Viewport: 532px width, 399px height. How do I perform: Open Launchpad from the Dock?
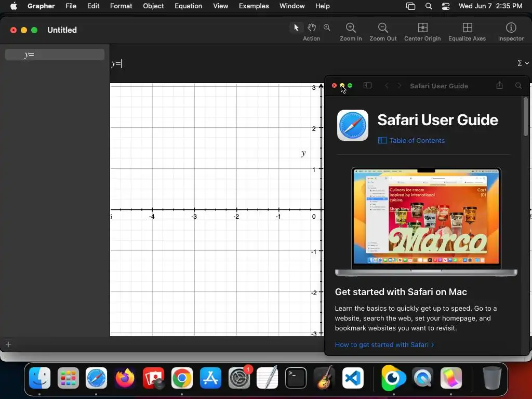point(68,378)
